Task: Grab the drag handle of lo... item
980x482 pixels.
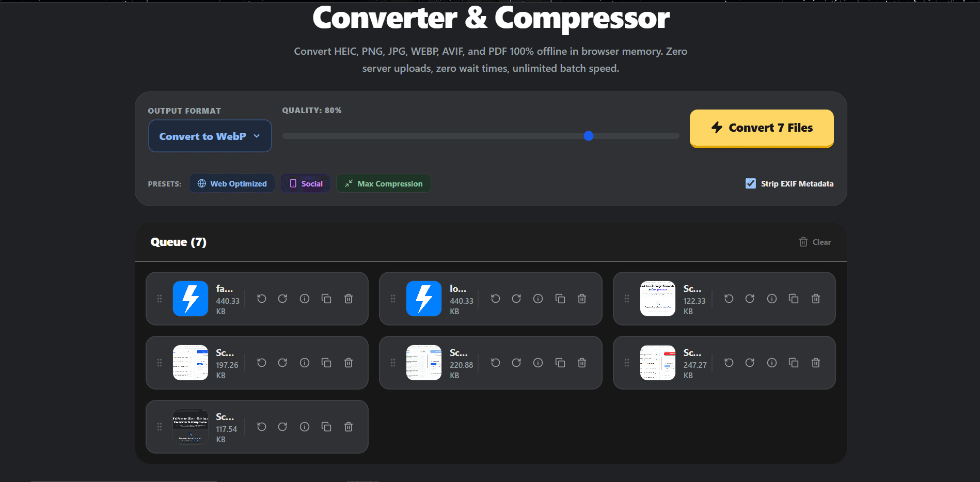Action: tap(393, 299)
